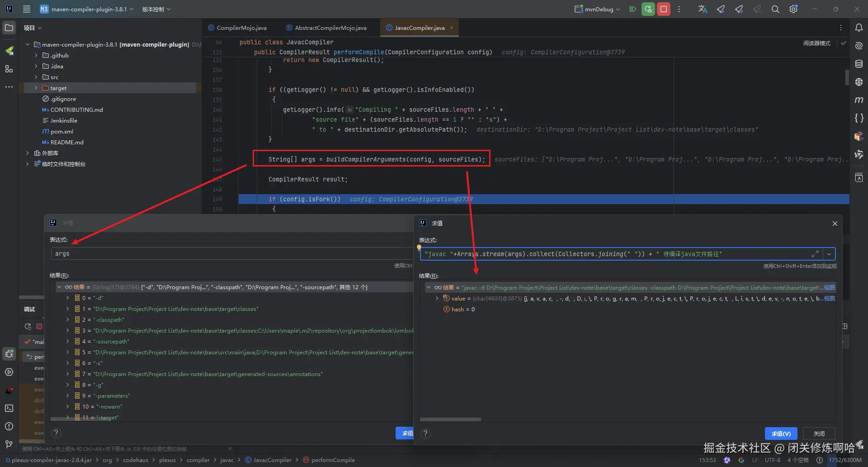Viewport: 868px width, 467px height.
Task: Open the translation plugin icon
Action: [703, 9]
